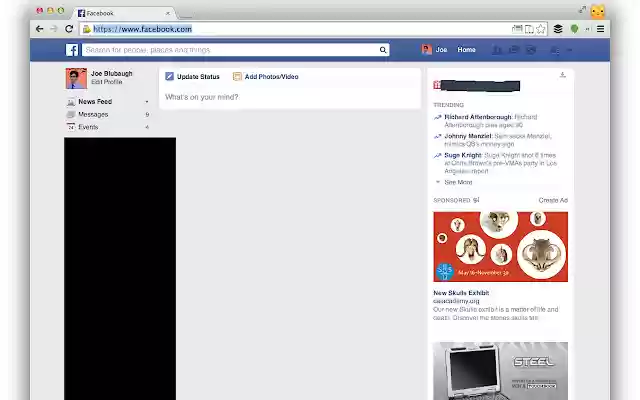Viewport: 640px width, 400px height.
Task: Click the red gift icon in the right panel
Action: pyautogui.click(x=437, y=85)
